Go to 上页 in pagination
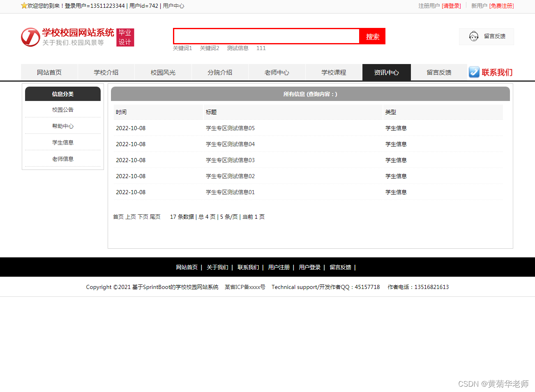This screenshot has width=535, height=392. (131, 217)
